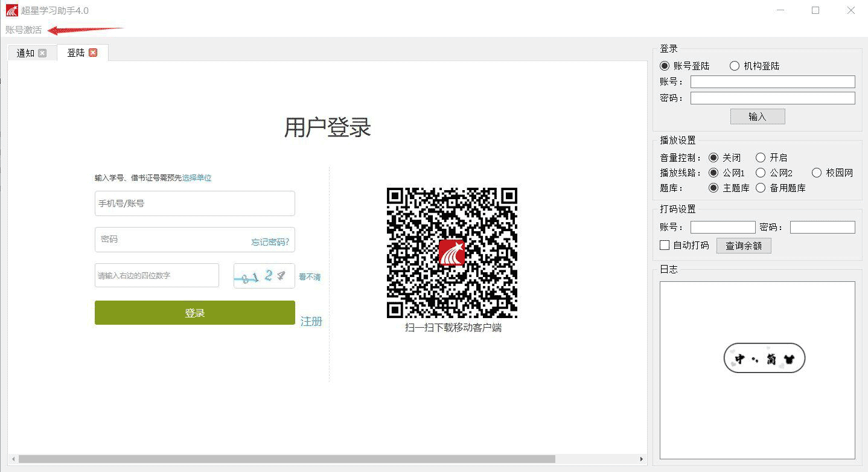Screen dimensions: 868x472
Task: Choose the 备用题库 question bank
Action: click(x=761, y=188)
